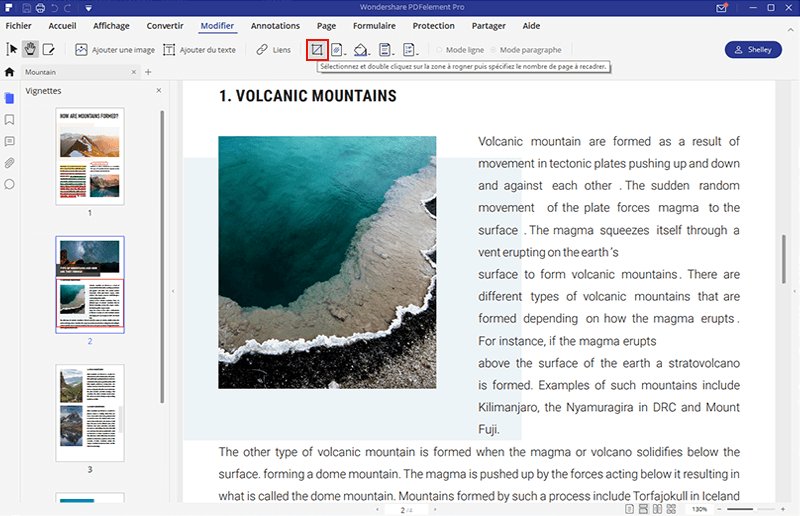The height and width of the screenshot is (516, 800).
Task: Open the attachments paperclip panel
Action: coord(10,163)
